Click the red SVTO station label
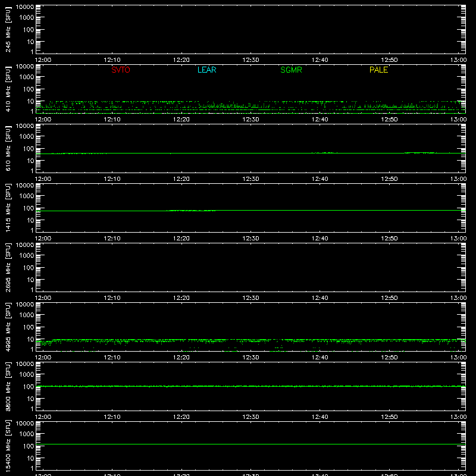 [121, 70]
